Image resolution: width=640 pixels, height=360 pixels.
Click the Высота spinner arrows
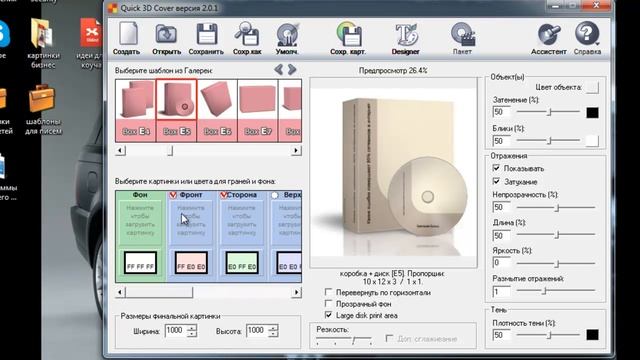(273, 330)
